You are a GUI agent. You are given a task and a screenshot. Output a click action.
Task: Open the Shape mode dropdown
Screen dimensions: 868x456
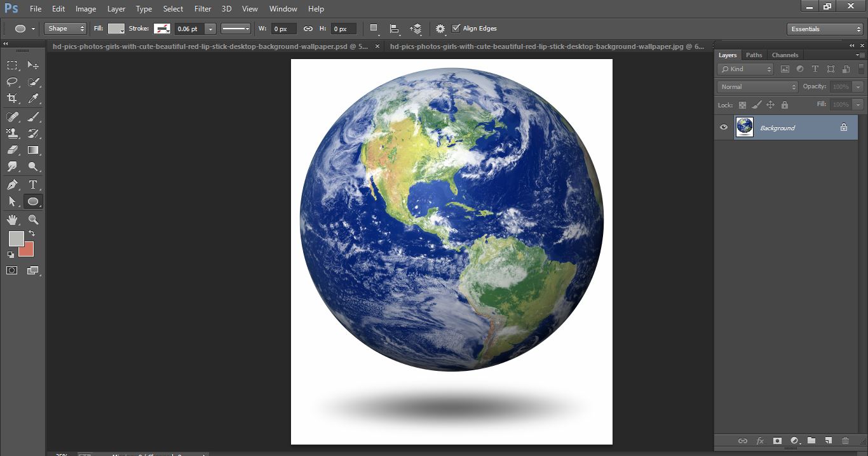[x=64, y=28]
